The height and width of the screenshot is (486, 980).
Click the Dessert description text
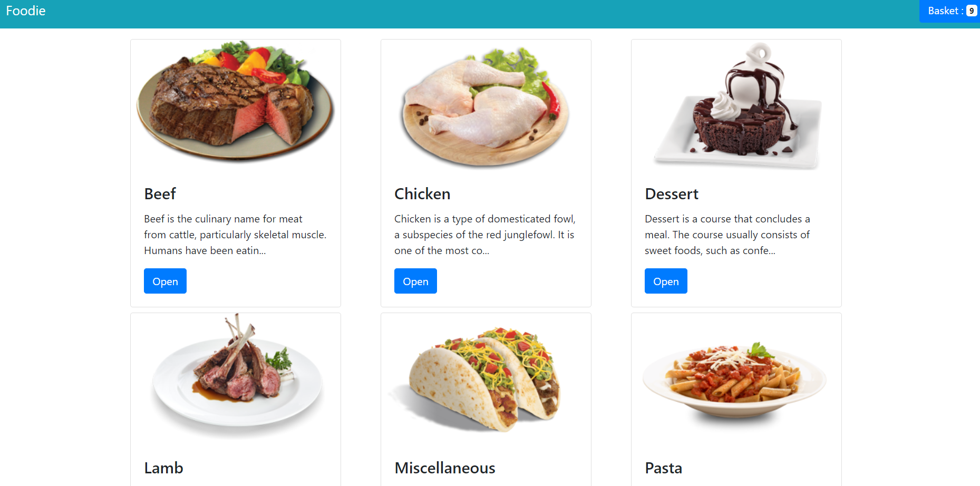click(727, 235)
